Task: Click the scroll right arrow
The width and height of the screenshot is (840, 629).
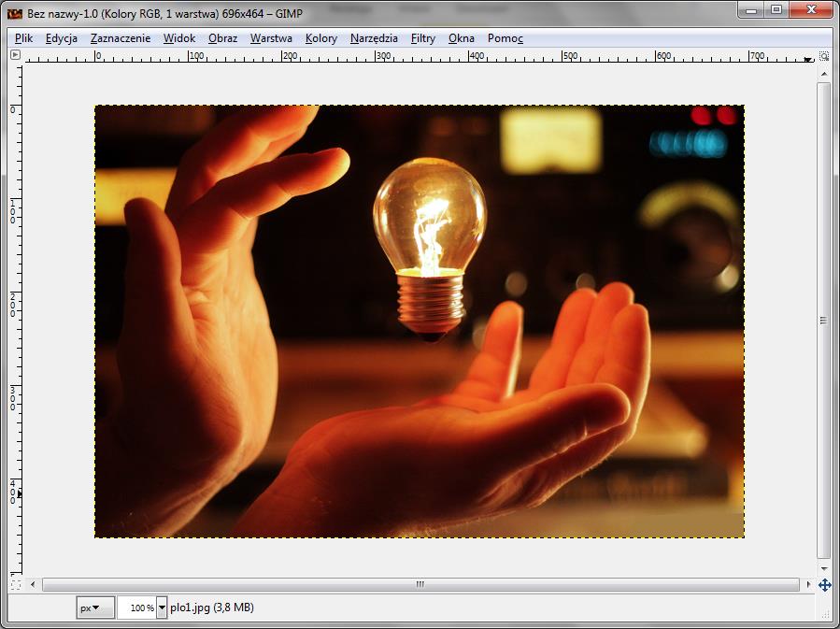Action: [x=808, y=584]
